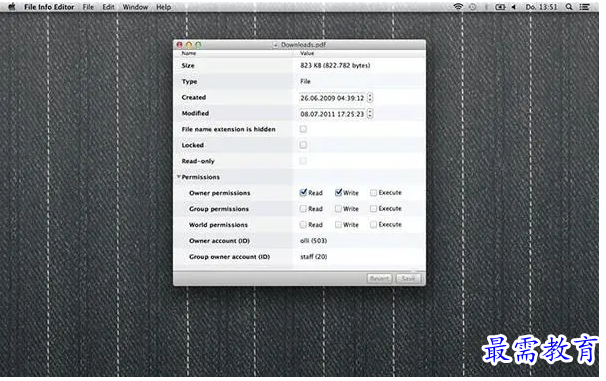Screen dimensions: 606x381
Task: Open the Time Machine status icon
Action: (x=472, y=7)
